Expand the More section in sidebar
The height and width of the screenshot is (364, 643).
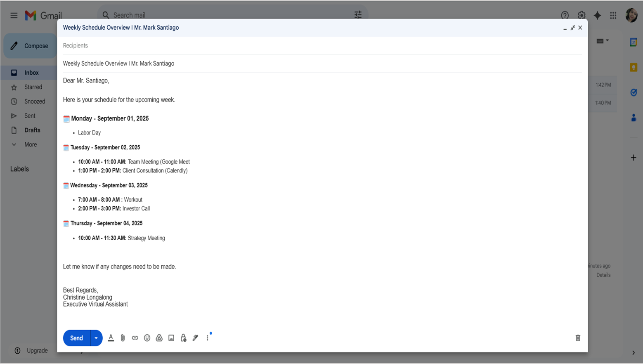click(30, 145)
